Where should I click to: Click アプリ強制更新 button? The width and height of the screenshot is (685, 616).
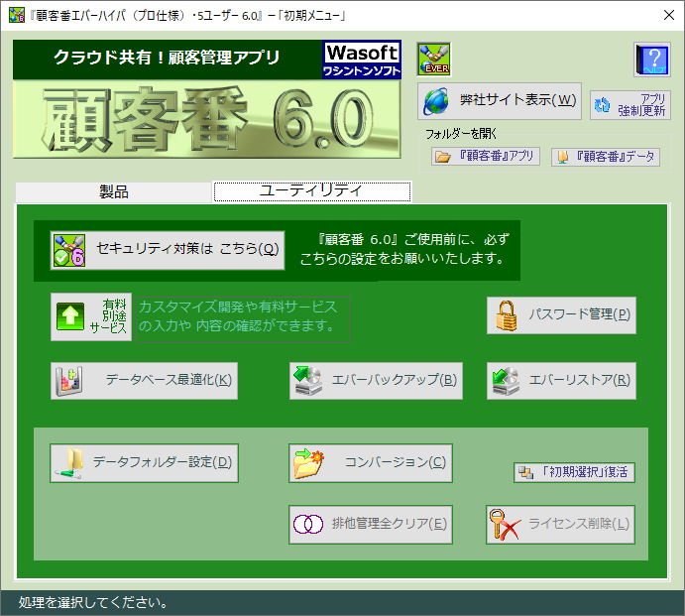[629, 105]
